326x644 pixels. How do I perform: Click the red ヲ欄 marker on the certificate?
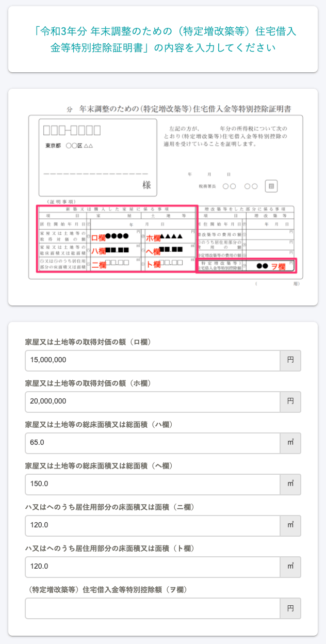click(x=279, y=266)
